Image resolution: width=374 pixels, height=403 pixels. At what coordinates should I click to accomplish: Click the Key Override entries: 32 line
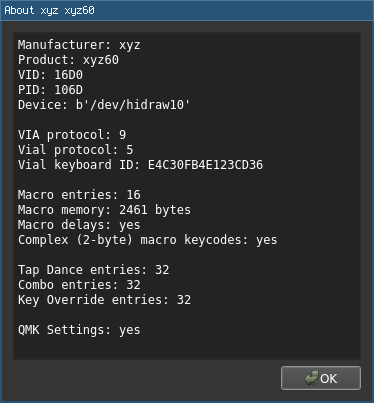point(104,300)
